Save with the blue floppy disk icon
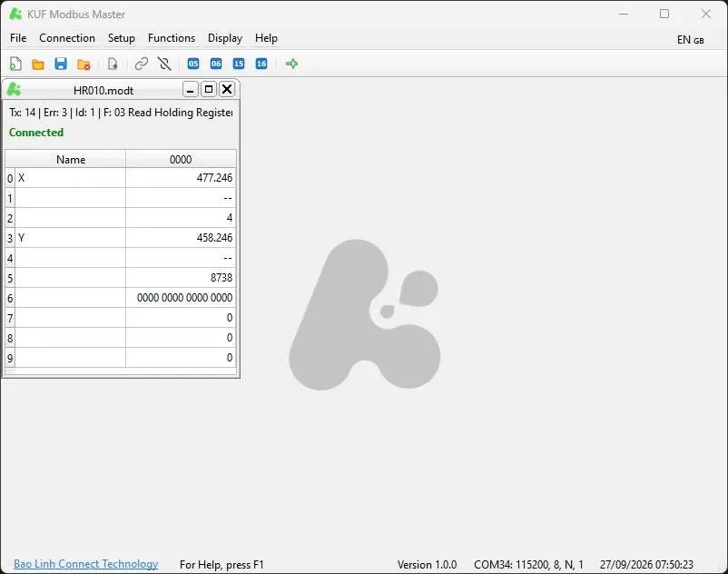728x574 pixels. pos(61,64)
